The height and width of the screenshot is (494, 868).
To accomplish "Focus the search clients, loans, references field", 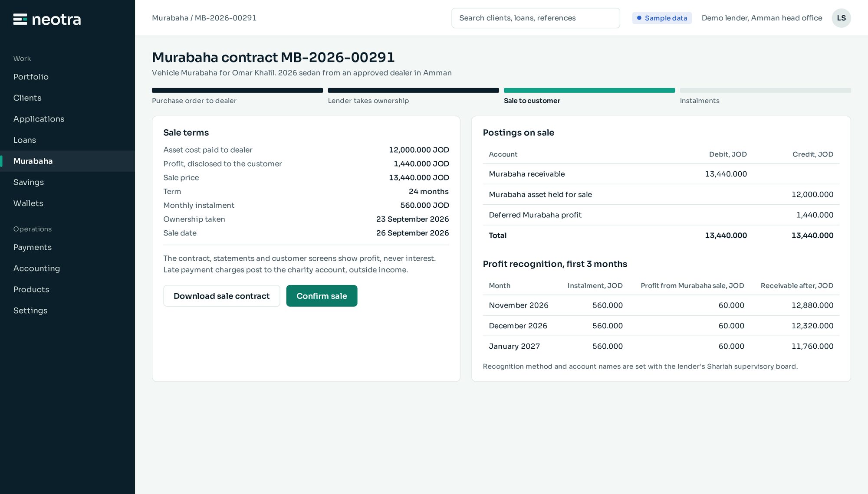I will click(536, 18).
